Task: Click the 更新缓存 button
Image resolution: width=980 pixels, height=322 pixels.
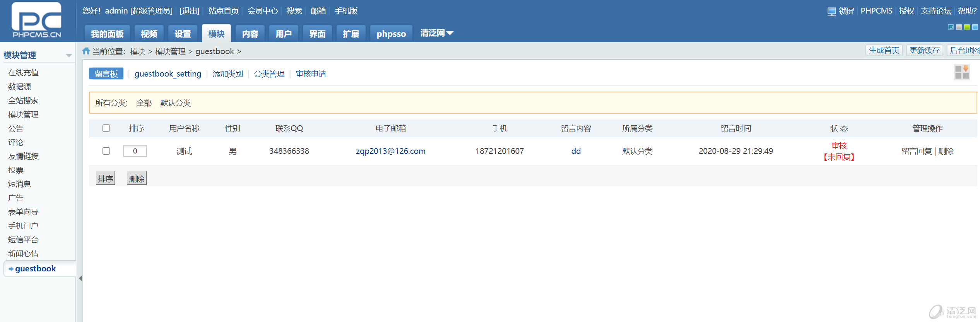Action: [925, 51]
